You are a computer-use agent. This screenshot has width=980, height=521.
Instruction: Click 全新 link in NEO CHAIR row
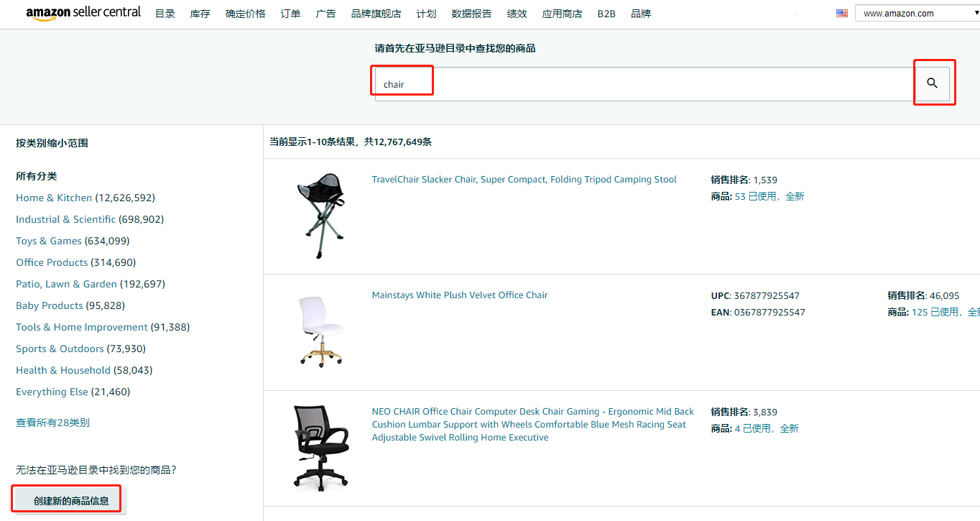coord(789,428)
